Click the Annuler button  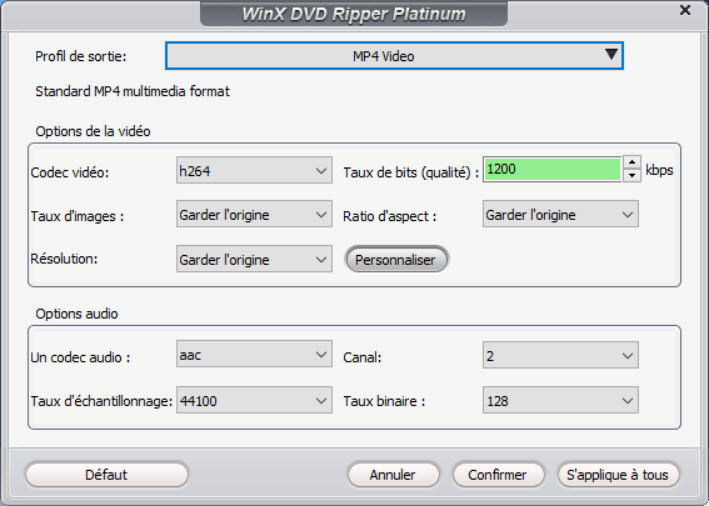point(392,474)
